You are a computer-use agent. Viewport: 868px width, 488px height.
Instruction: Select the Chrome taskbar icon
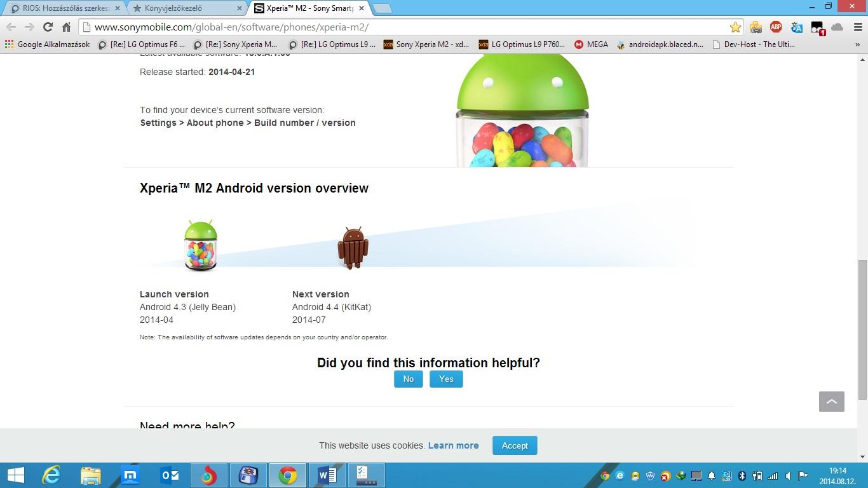click(x=287, y=475)
